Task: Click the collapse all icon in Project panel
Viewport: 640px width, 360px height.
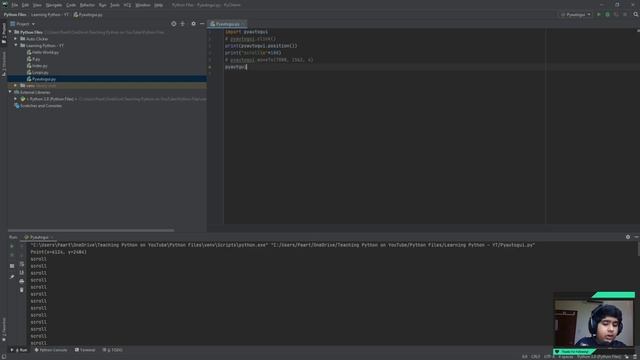Action: (x=182, y=24)
